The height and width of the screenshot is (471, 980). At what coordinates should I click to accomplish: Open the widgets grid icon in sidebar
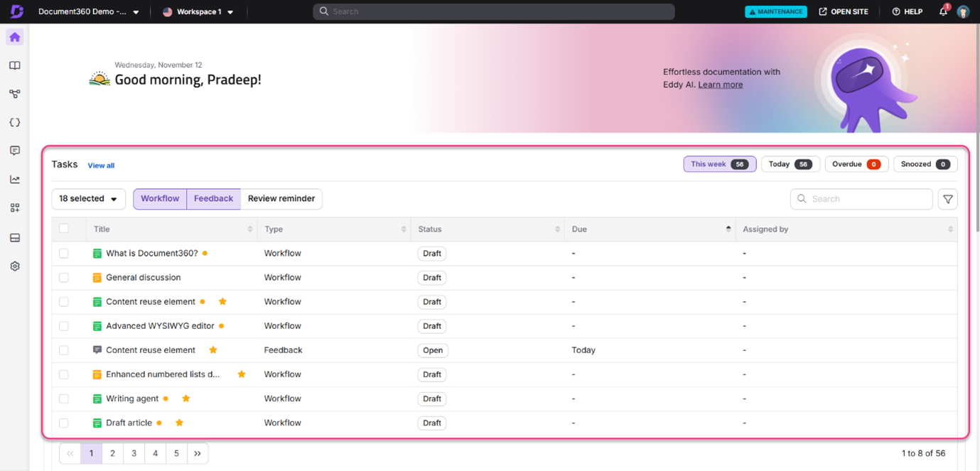pos(15,208)
